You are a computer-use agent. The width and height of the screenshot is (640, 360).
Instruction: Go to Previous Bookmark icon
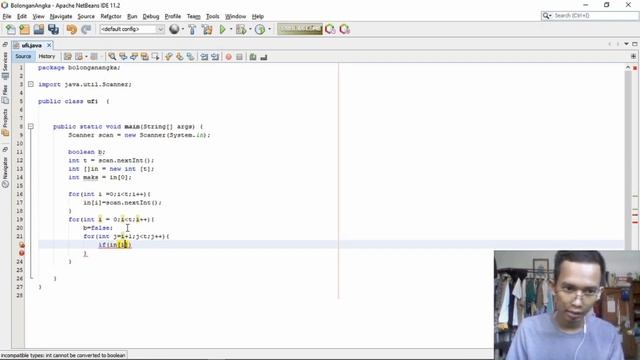[x=169, y=57]
